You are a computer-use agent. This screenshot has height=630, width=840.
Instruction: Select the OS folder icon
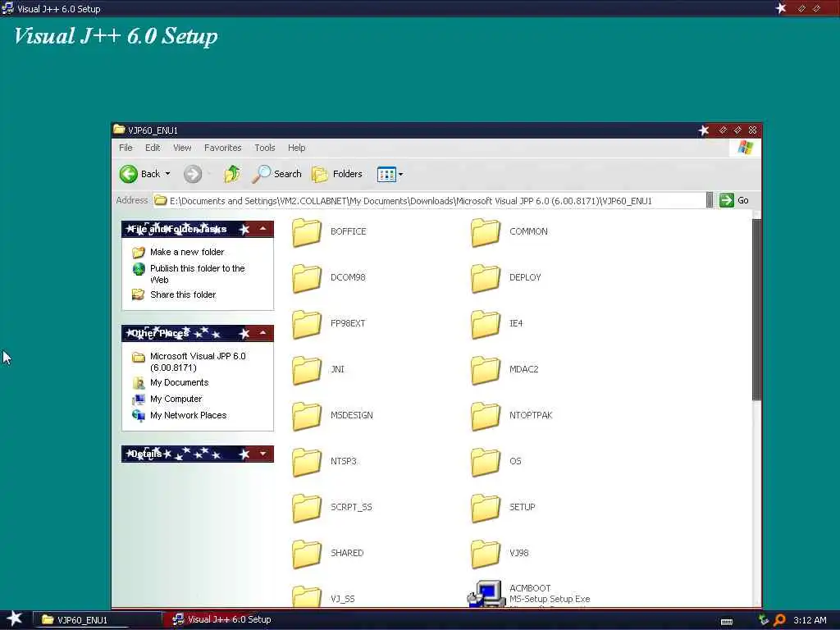(x=486, y=463)
